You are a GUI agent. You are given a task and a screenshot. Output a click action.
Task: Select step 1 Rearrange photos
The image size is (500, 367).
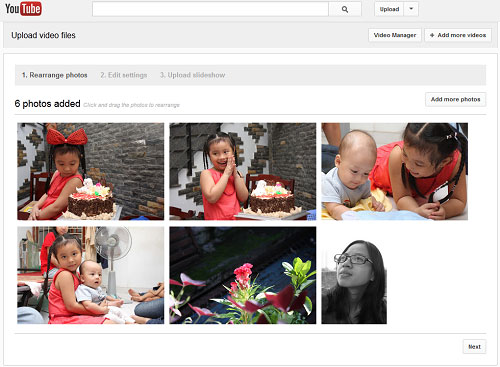click(55, 75)
